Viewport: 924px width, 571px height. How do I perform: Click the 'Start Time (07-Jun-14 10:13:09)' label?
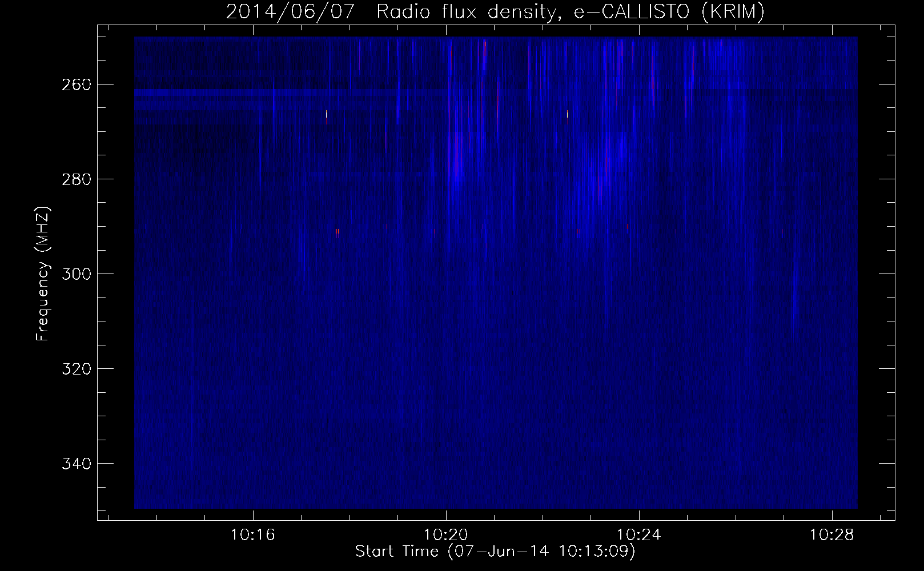point(495,552)
